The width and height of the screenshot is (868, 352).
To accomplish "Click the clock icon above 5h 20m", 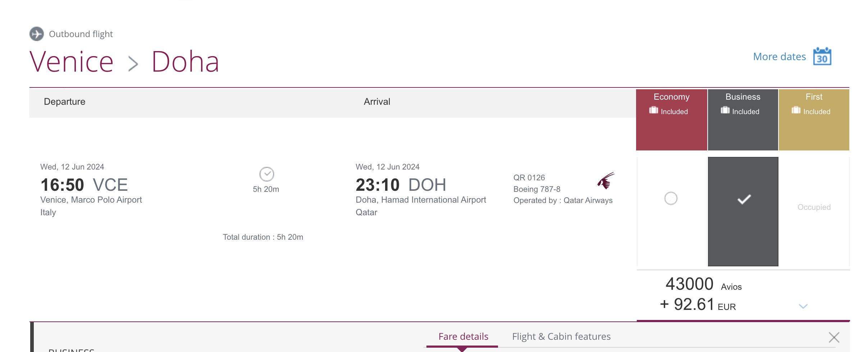I will 267,174.
